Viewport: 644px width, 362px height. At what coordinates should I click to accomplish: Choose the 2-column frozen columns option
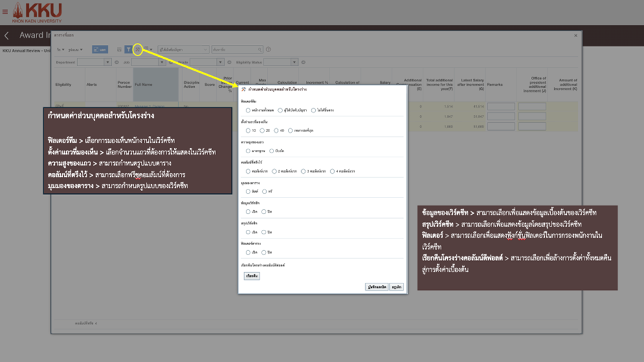coord(274,171)
